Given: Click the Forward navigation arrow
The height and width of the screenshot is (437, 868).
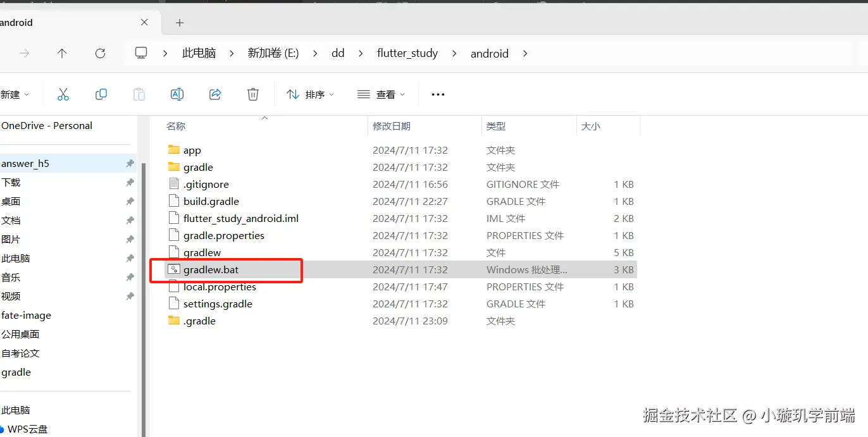Looking at the screenshot, I should (24, 54).
